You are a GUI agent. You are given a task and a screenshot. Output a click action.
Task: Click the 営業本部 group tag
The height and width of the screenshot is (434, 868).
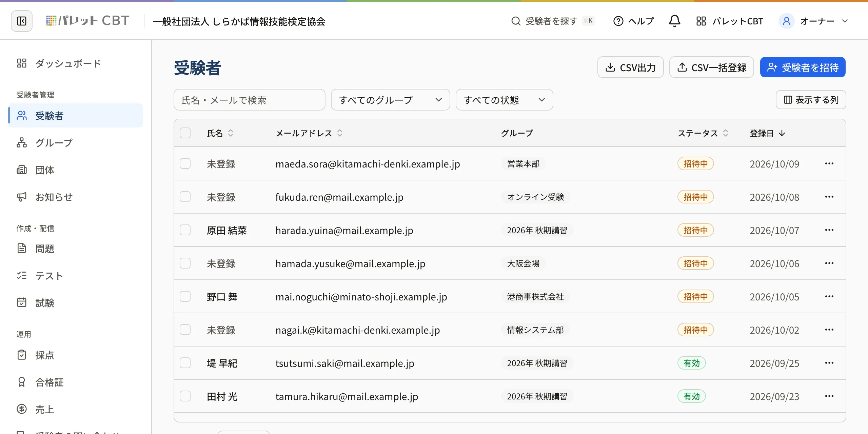click(523, 164)
